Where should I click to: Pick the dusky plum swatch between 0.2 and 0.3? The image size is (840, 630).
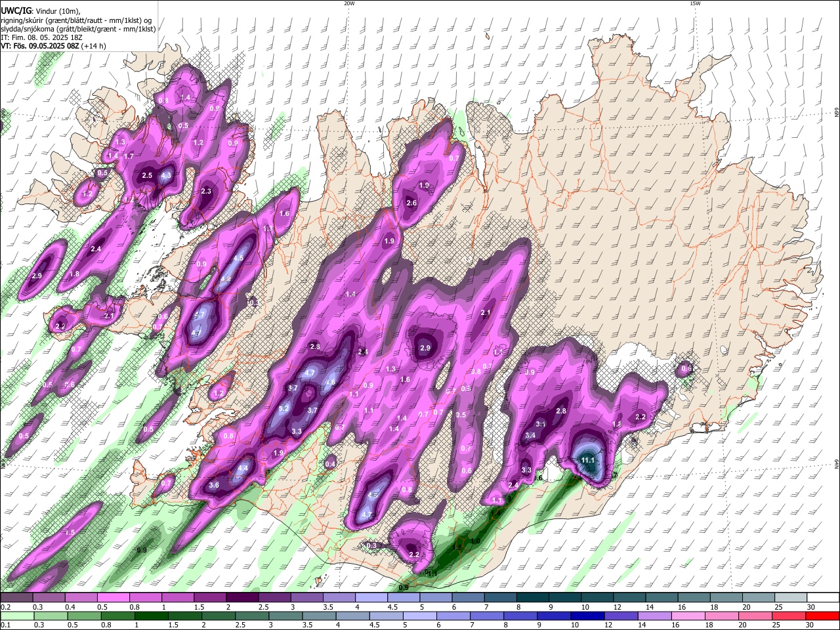pos(16,598)
